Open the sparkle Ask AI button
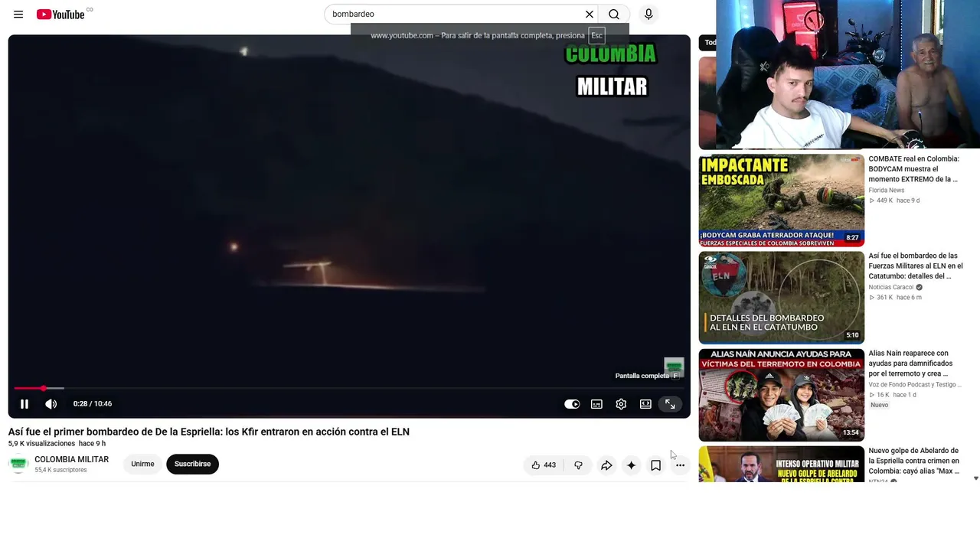Image resolution: width=980 pixels, height=551 pixels. pos(631,465)
